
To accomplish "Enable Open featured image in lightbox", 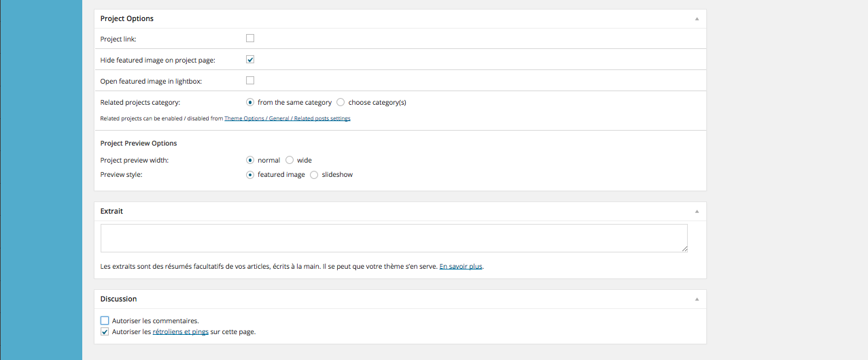I will coord(250,80).
